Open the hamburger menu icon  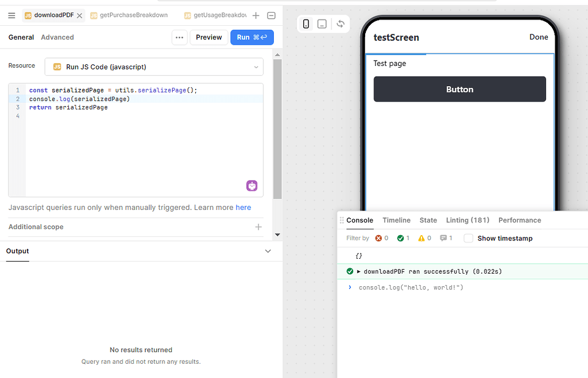tap(11, 15)
